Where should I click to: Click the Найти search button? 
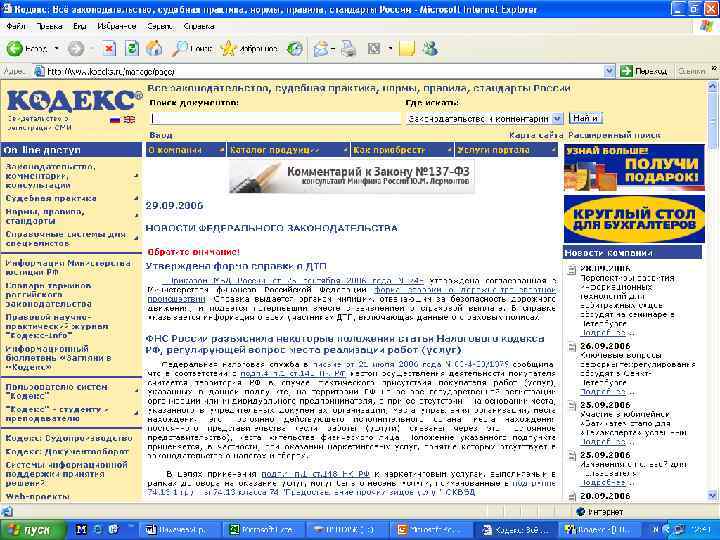tap(585, 118)
